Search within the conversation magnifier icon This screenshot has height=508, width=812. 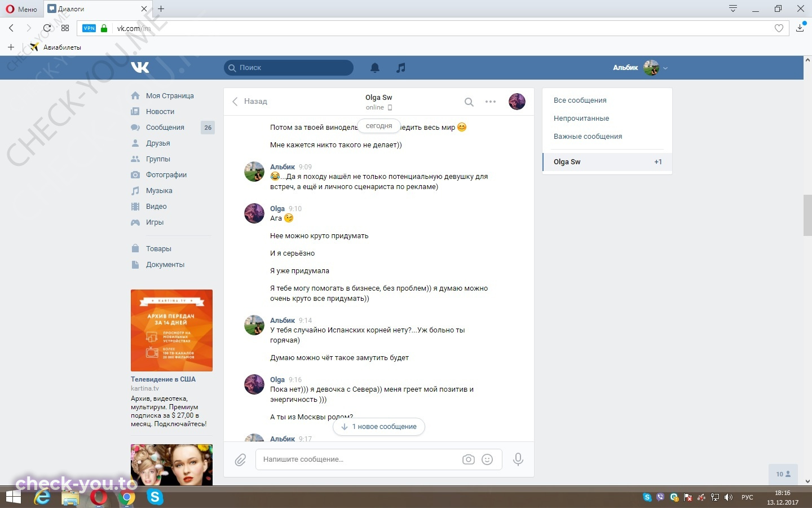pos(469,102)
